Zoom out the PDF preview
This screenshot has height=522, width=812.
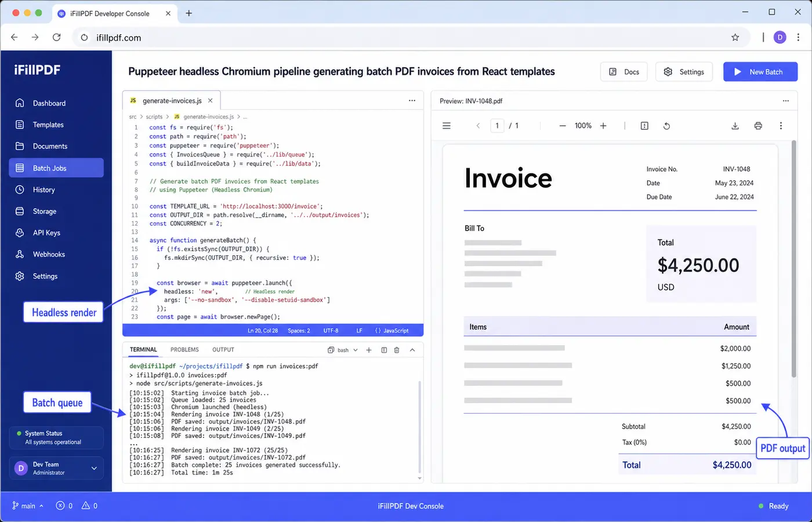pos(562,126)
